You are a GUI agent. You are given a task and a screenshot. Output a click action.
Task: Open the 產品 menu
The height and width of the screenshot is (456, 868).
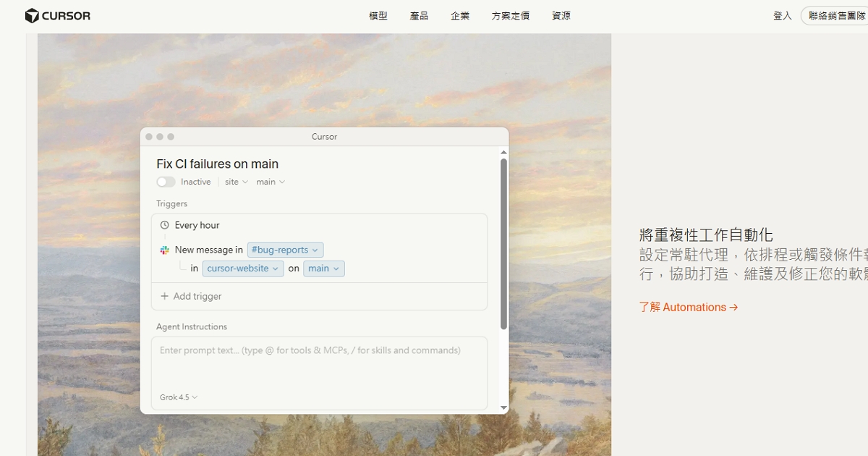click(420, 16)
